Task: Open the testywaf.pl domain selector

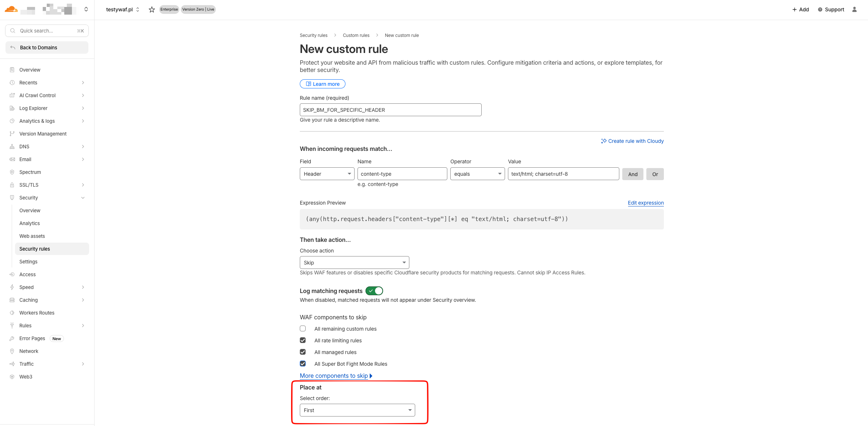Action: click(123, 9)
